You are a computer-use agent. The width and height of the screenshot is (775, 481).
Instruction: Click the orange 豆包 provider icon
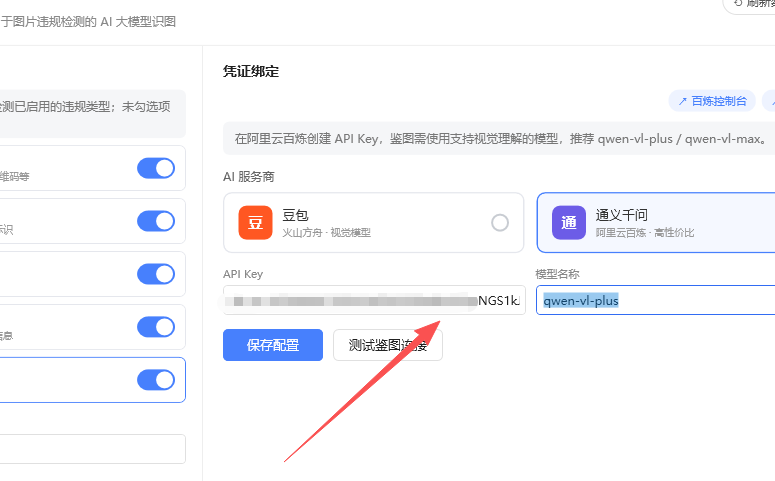click(255, 222)
